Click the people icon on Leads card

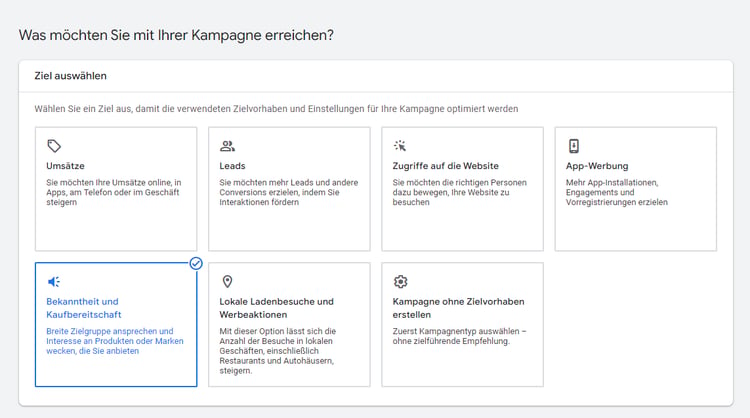click(x=227, y=146)
